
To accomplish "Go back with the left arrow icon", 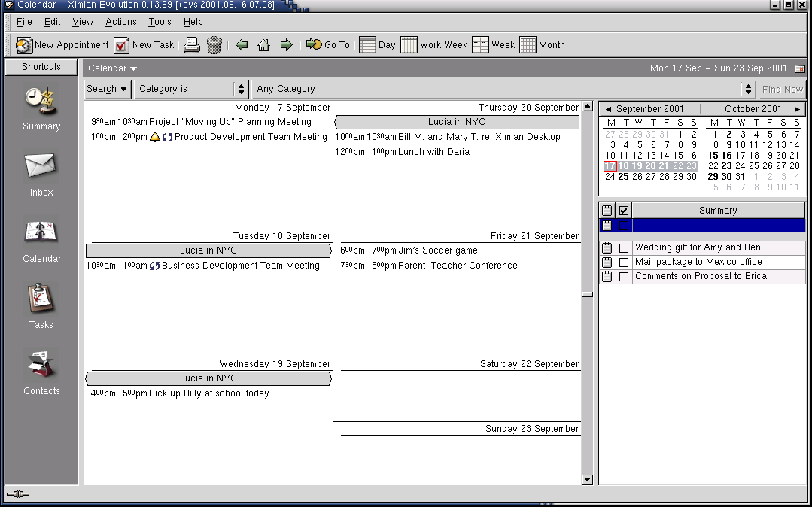I will click(242, 45).
